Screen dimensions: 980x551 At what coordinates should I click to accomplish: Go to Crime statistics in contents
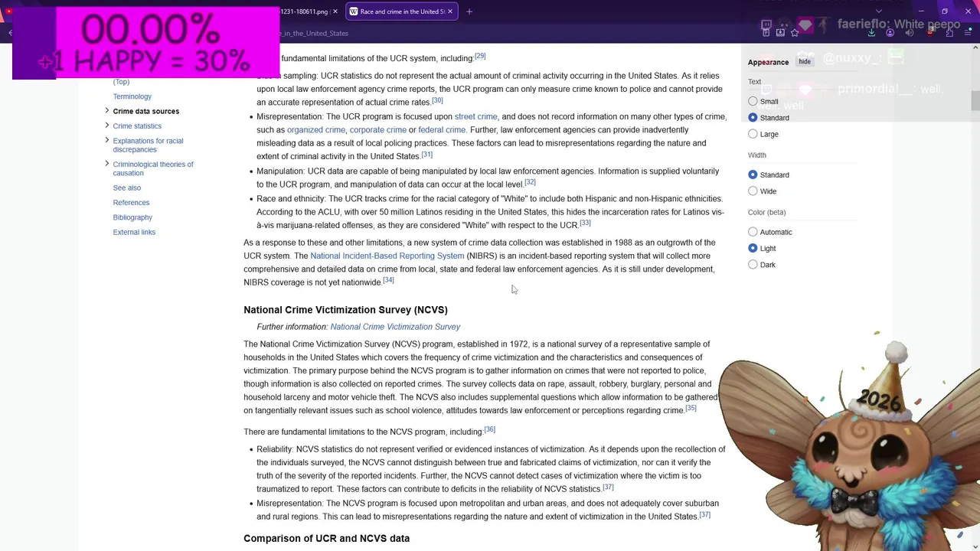(x=137, y=126)
